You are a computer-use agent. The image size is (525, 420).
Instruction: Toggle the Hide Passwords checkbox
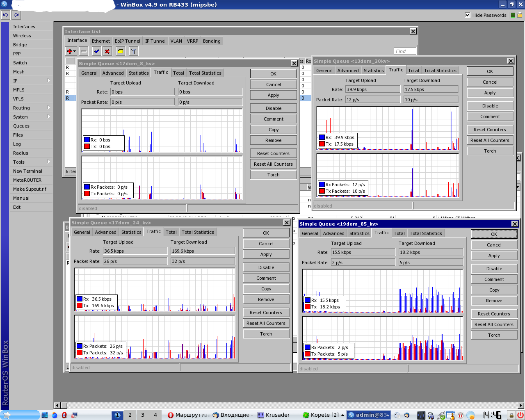coord(468,15)
